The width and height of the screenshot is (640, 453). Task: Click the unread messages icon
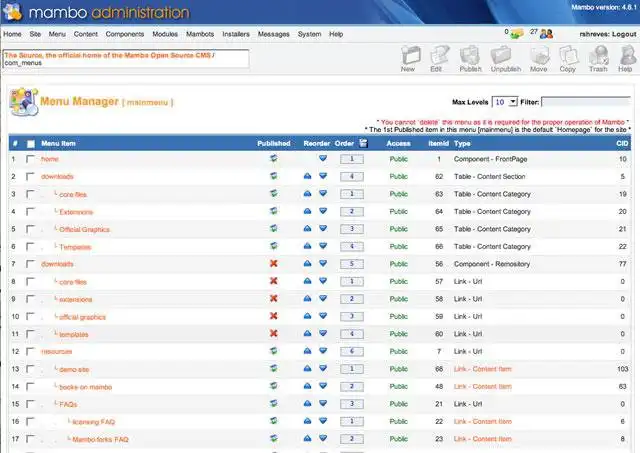(x=517, y=34)
